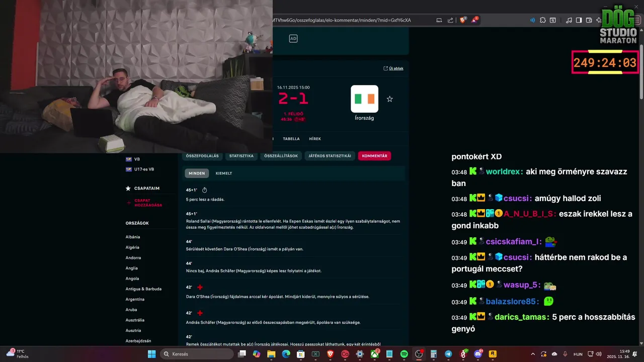Switch to the ÖSSZEÁLLÍTÁSOK tab
The height and width of the screenshot is (362, 644).
click(281, 156)
